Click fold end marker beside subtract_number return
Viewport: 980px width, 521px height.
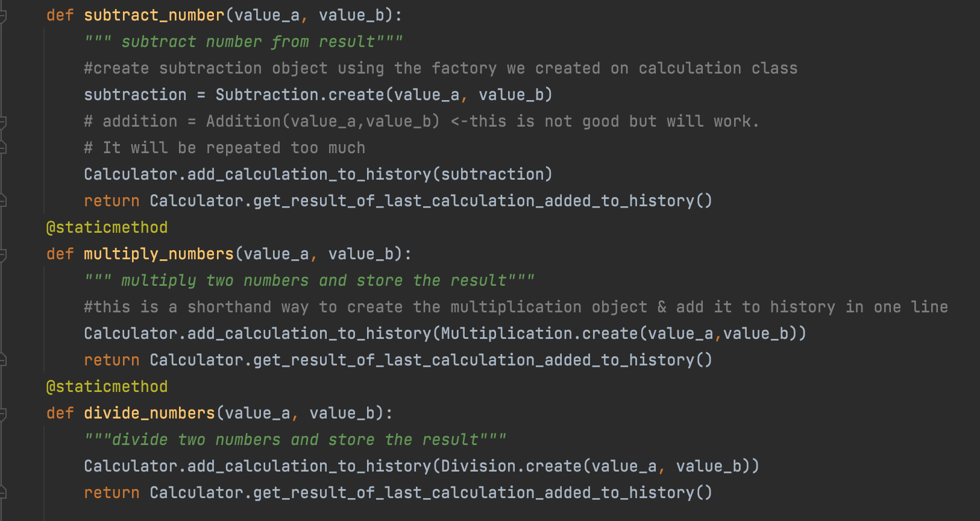click(2, 201)
